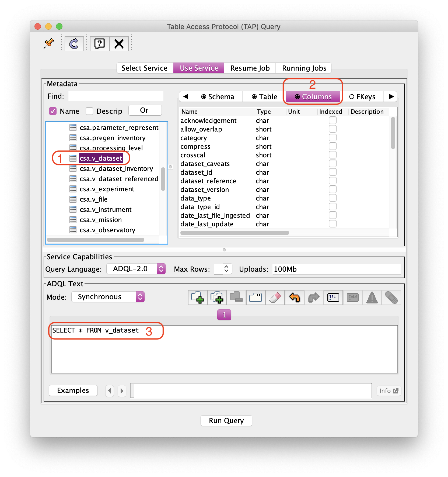Go to the next example using the right arrow

click(122, 391)
